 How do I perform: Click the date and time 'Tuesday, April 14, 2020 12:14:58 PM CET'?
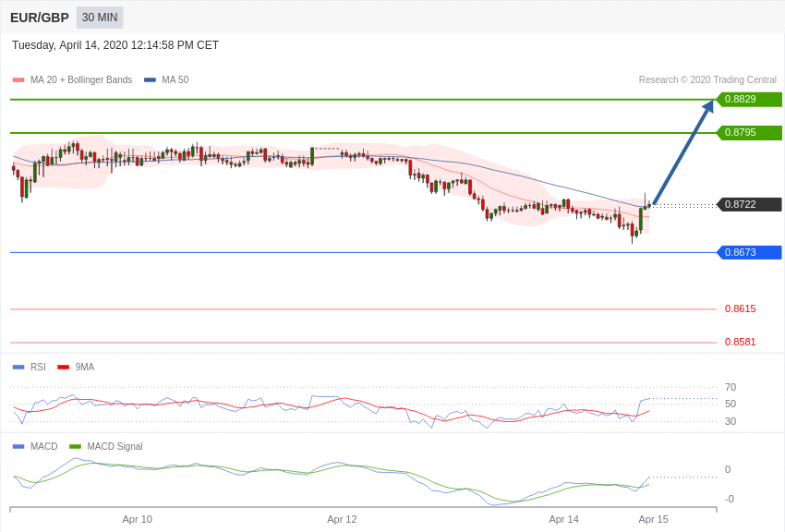115,45
